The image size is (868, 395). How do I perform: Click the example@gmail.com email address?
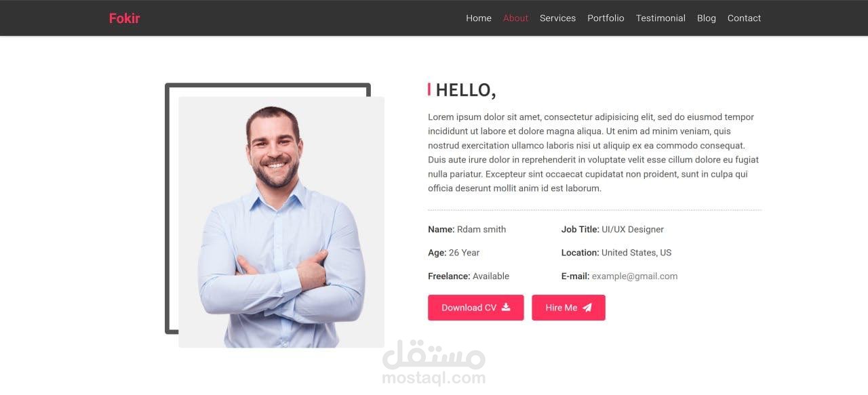[x=635, y=276]
